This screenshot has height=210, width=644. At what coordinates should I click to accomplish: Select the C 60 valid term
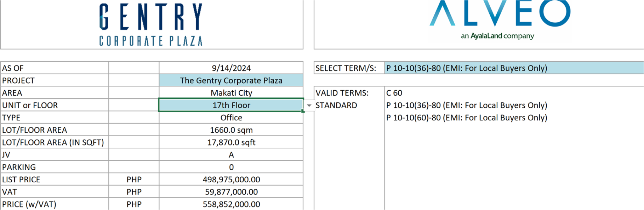tap(394, 93)
